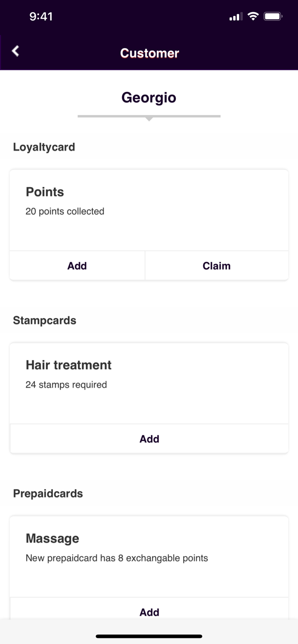Tap the battery indicator in the status bar

(x=273, y=16)
